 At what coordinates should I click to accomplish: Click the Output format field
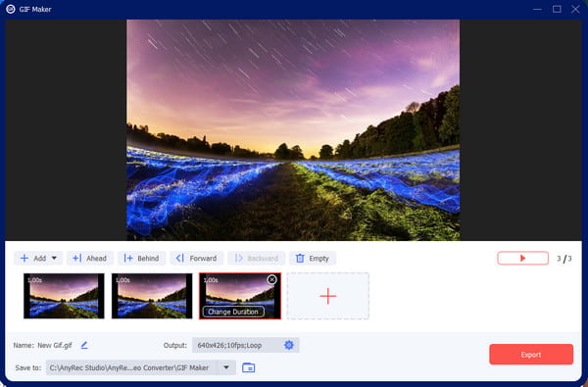pos(246,345)
